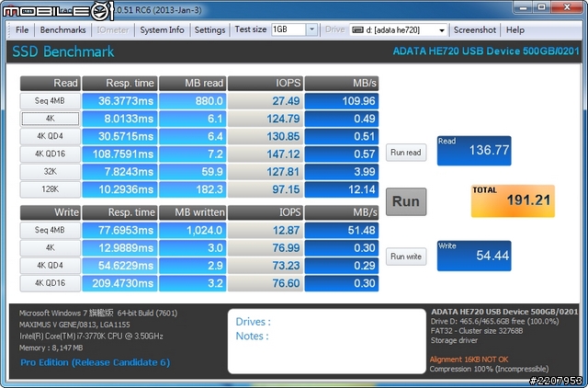Click the SSD Benchmark title
Viewport: 588px width, 388px height.
tap(63, 51)
